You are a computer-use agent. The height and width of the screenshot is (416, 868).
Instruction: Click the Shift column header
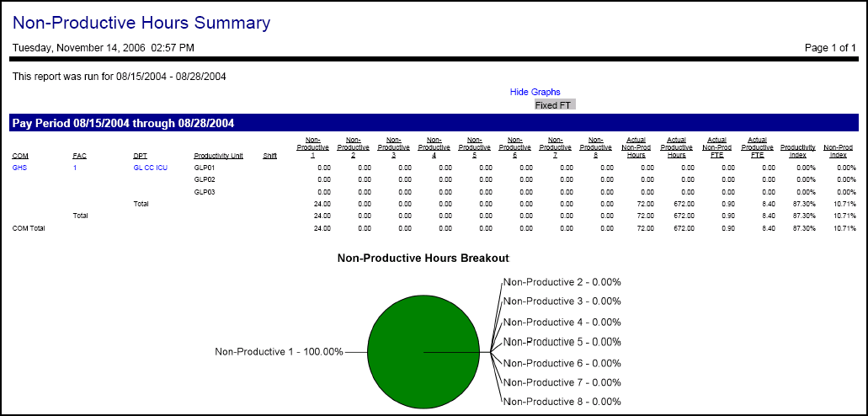pos(269,156)
